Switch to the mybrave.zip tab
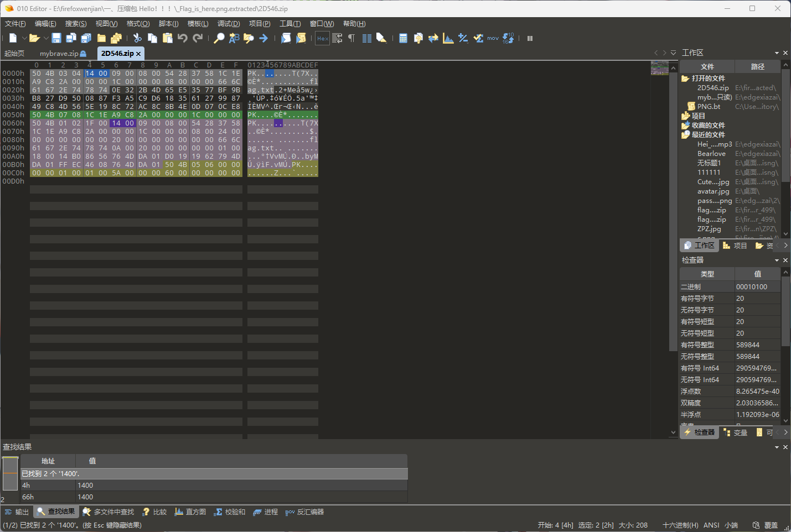 tap(63, 54)
